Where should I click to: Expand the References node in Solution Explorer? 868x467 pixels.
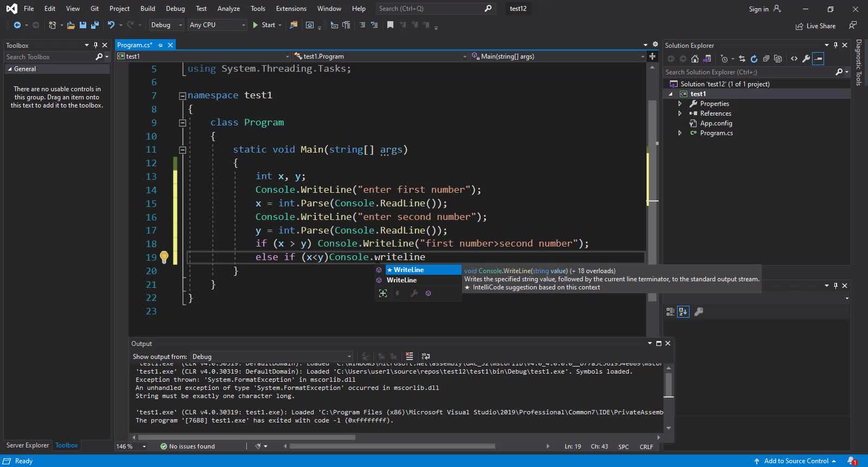tap(680, 113)
